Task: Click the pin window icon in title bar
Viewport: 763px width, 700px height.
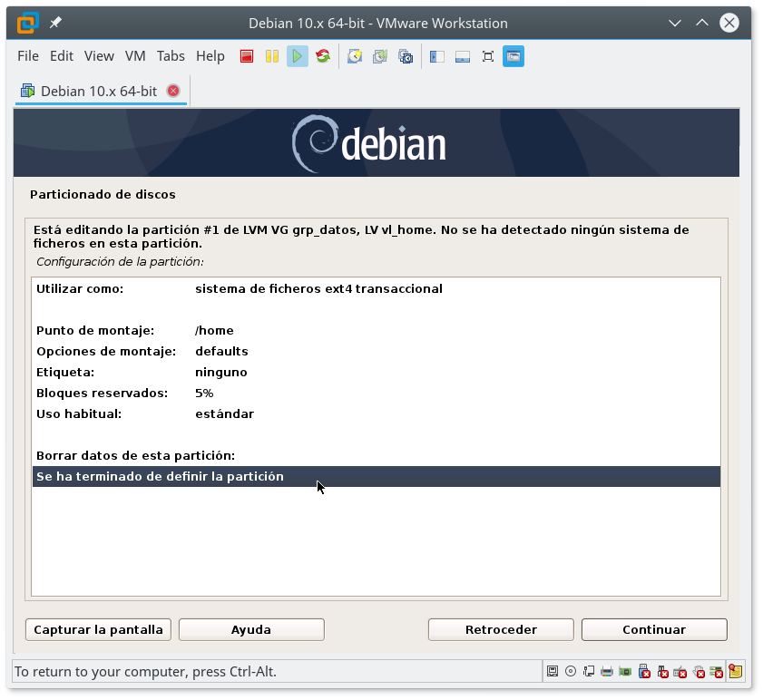Action: (55, 23)
